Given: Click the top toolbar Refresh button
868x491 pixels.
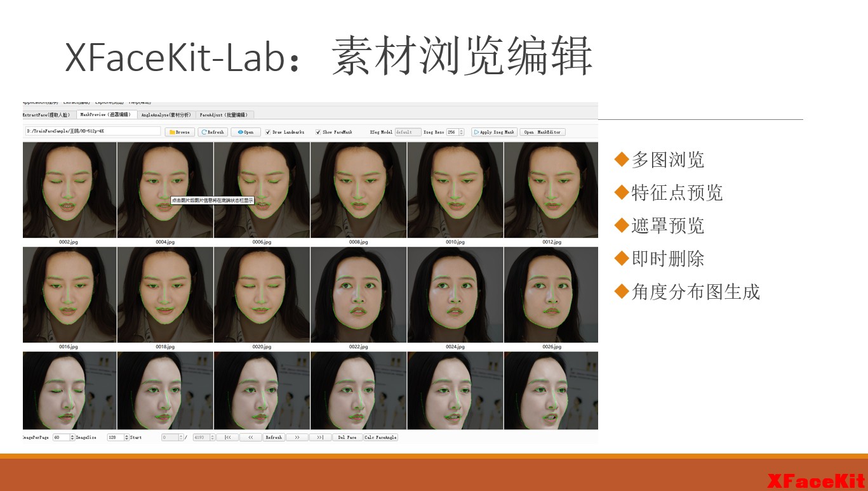Looking at the screenshot, I should (x=213, y=132).
